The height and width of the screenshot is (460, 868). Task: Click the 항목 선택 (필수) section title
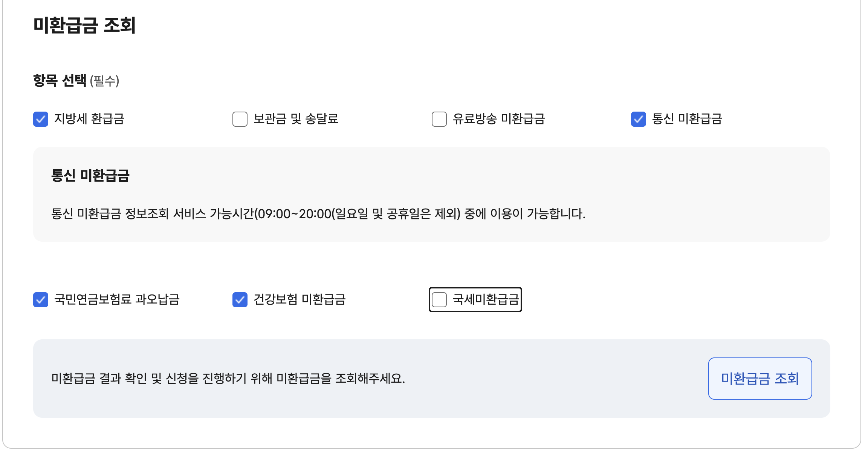pos(76,80)
